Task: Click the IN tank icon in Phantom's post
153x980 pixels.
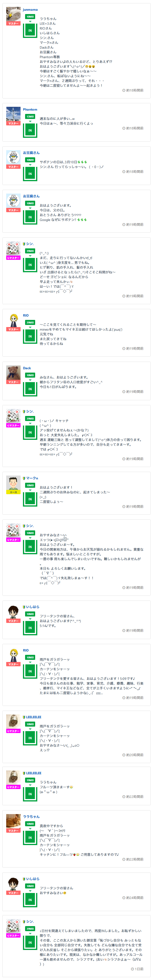Action: (30, 130)
